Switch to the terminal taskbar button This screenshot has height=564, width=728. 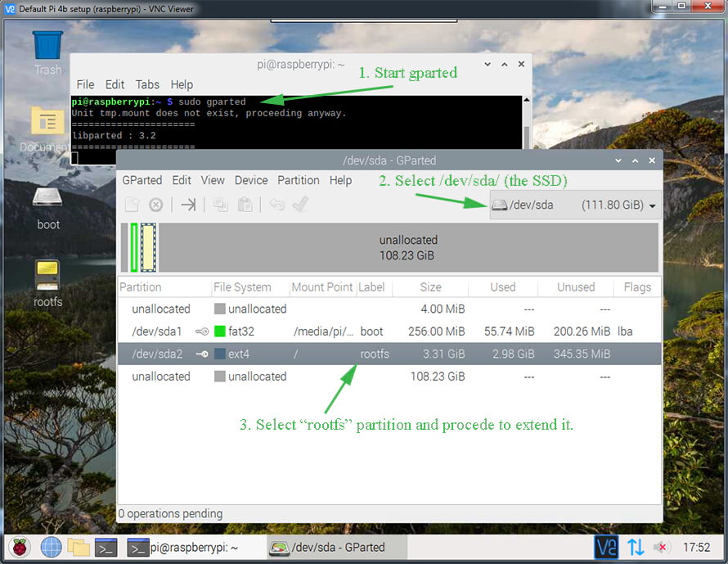pyautogui.click(x=183, y=547)
